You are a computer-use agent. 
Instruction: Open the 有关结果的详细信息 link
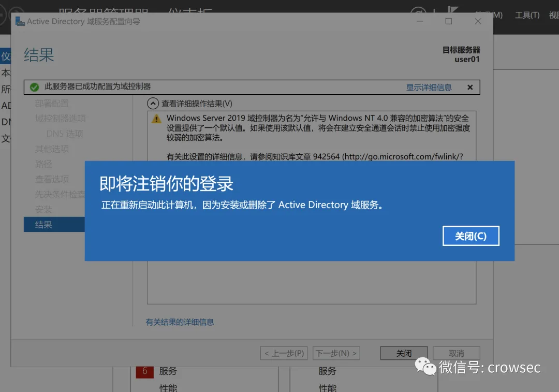180,322
